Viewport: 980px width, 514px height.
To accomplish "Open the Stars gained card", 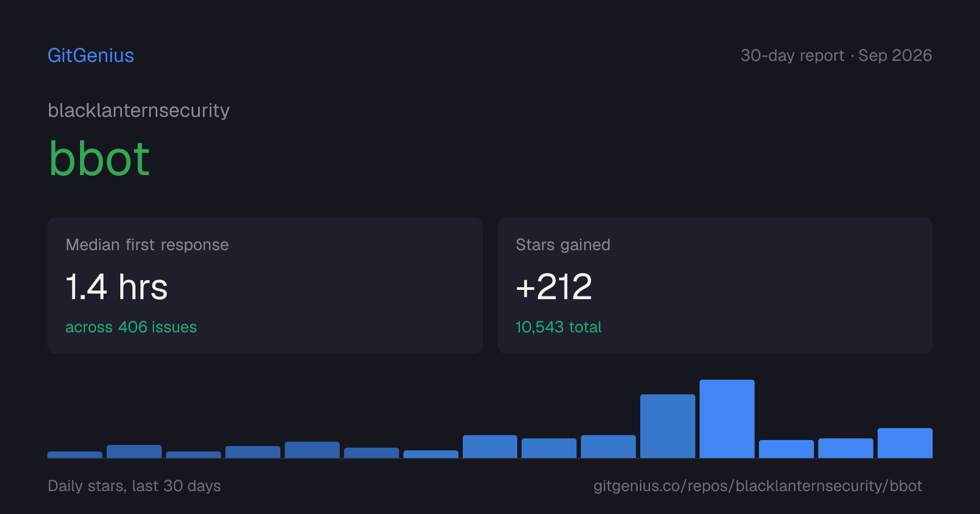I will pyautogui.click(x=715, y=286).
